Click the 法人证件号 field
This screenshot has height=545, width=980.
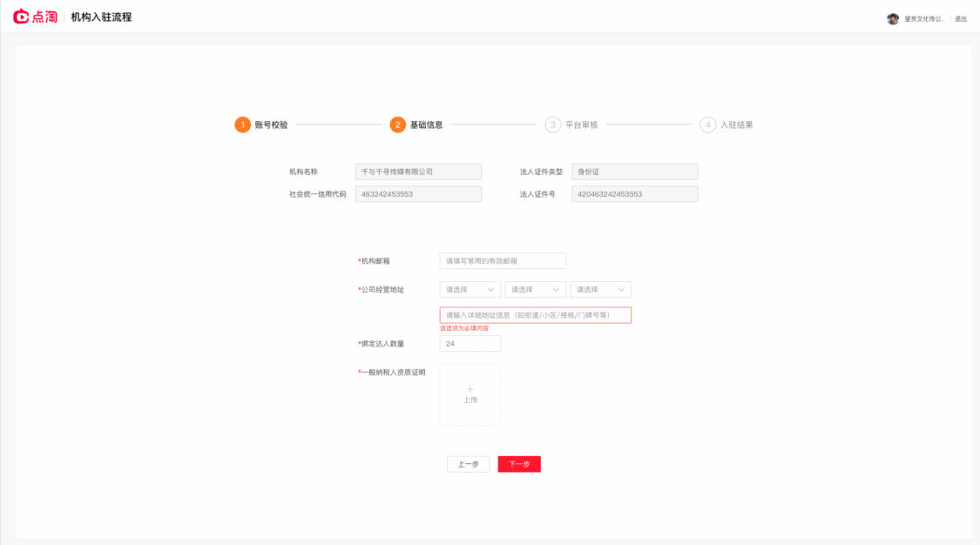click(635, 194)
